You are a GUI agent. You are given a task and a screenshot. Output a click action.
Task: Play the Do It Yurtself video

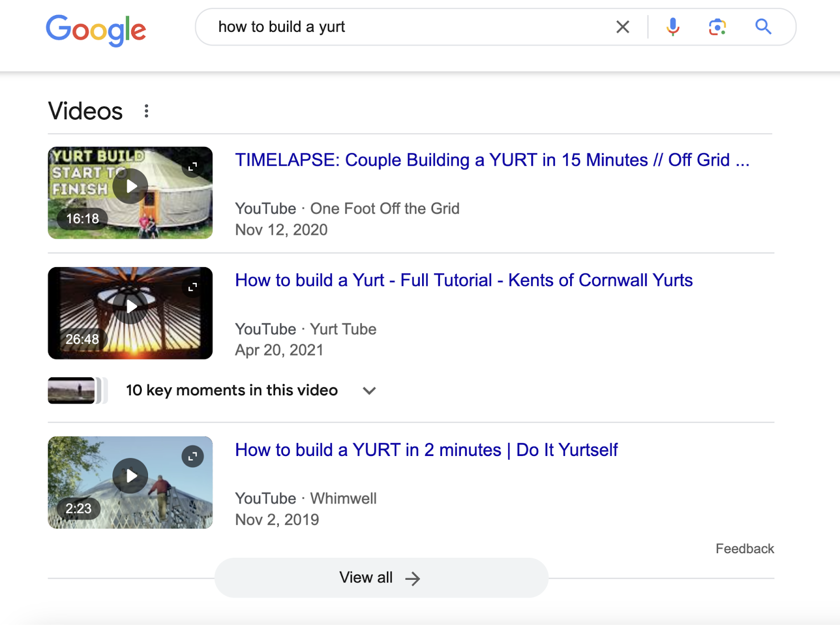tap(130, 476)
